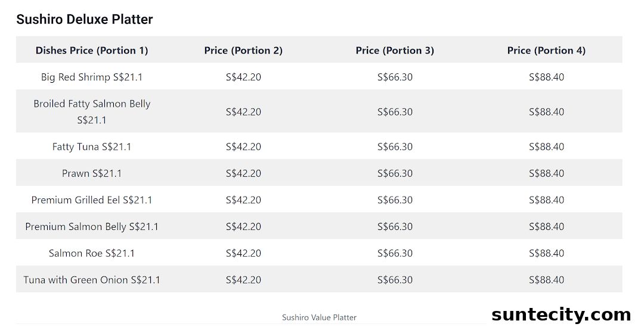Screen dimensions: 644x333
Task: Click the Price (Portion 4) column header
Action: (546, 51)
